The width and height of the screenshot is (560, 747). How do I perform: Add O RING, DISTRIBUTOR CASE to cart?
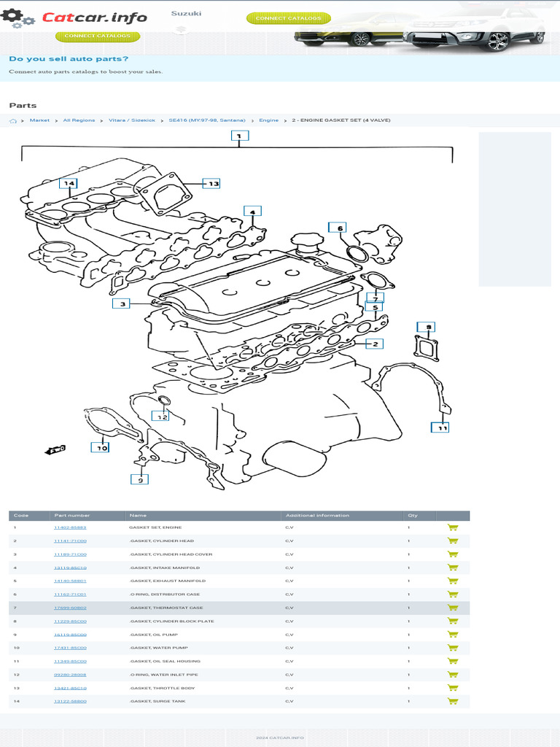[452, 594]
